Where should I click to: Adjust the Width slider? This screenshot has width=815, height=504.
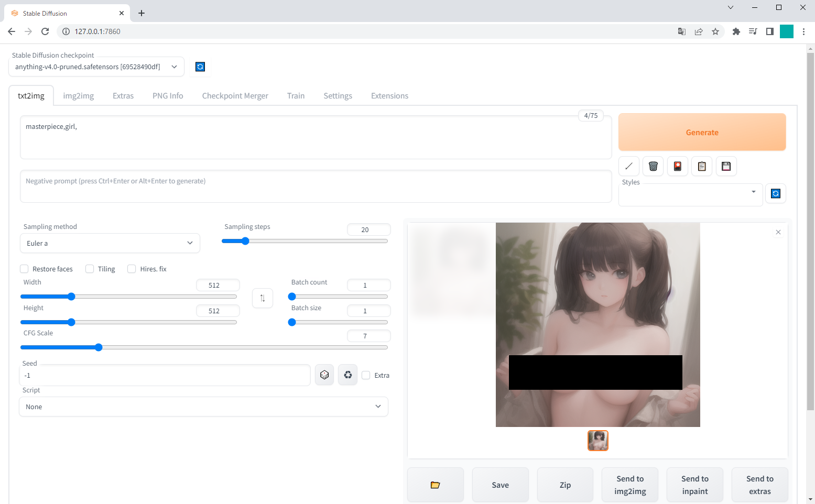(128, 297)
